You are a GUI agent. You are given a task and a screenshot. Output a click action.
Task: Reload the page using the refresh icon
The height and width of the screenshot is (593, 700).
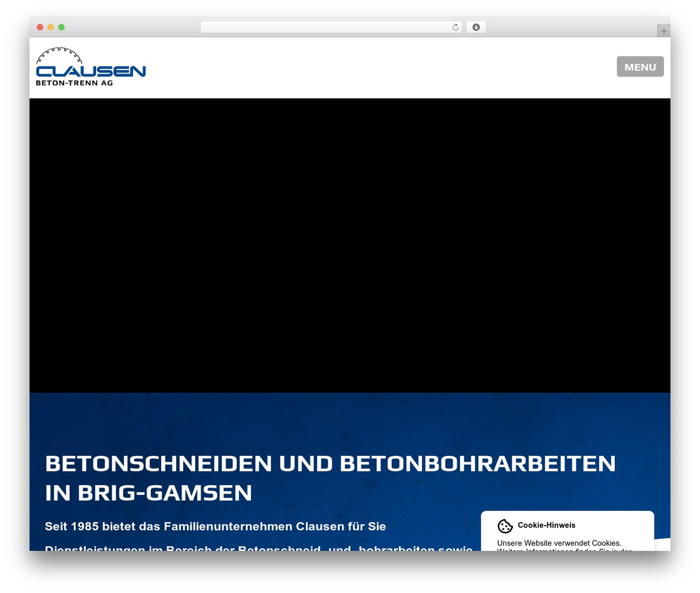click(x=456, y=27)
